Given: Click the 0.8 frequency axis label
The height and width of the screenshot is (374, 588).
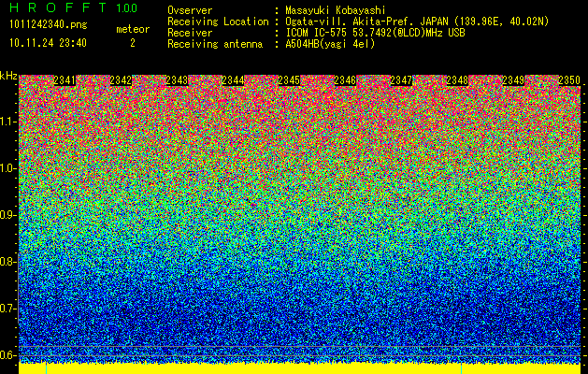Looking at the screenshot, I should pyautogui.click(x=8, y=262).
